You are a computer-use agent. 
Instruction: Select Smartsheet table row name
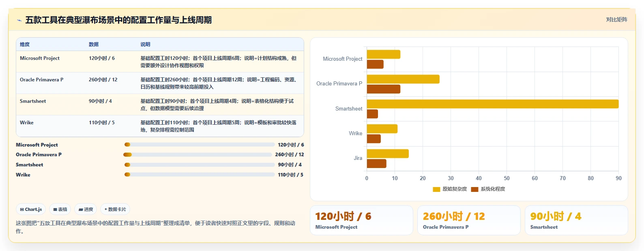click(x=33, y=101)
